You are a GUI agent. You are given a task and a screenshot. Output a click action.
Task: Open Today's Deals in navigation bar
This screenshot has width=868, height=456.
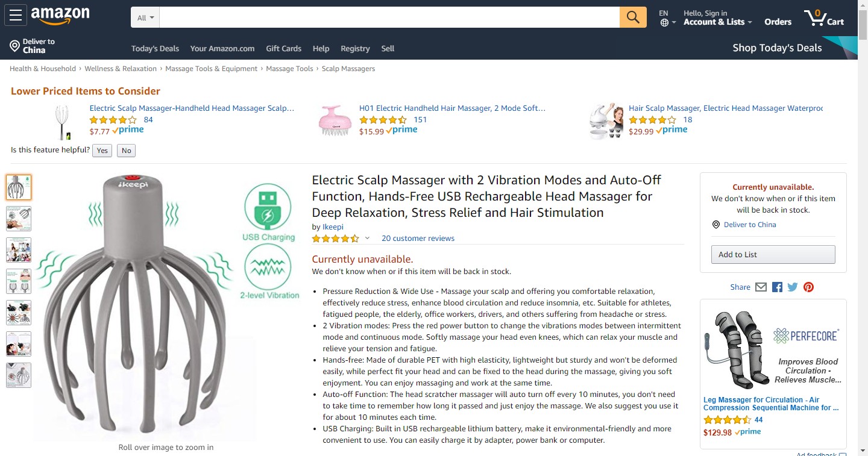pos(155,49)
